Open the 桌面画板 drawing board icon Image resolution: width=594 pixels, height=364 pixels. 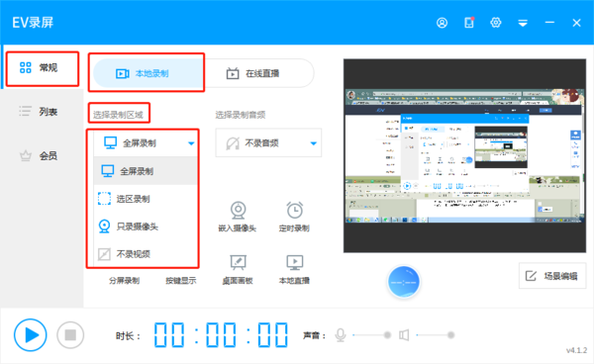pyautogui.click(x=238, y=262)
